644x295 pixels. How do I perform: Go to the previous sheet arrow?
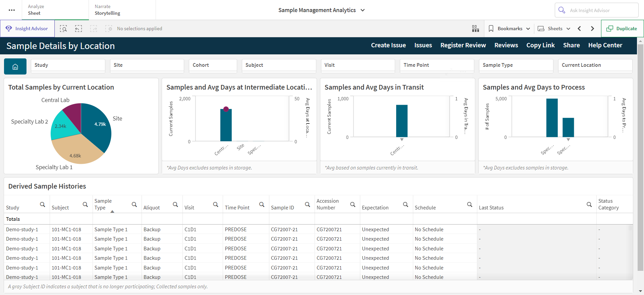coord(579,29)
